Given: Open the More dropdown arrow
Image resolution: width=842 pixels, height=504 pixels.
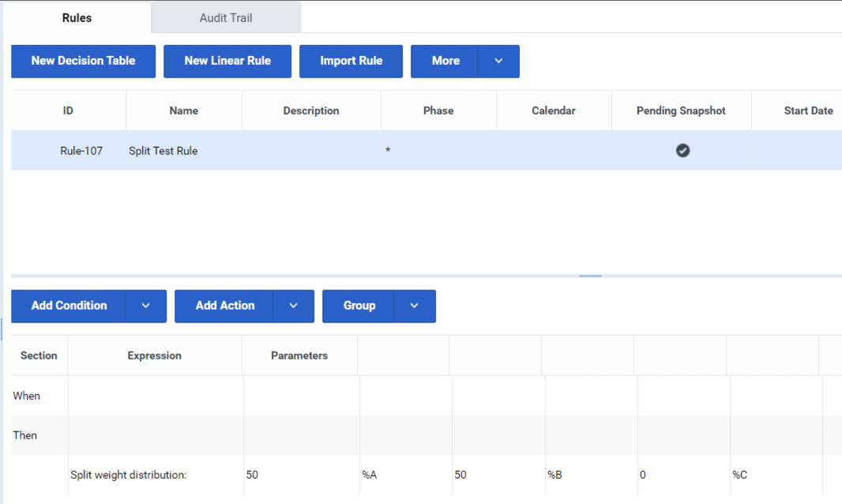Looking at the screenshot, I should tap(498, 62).
